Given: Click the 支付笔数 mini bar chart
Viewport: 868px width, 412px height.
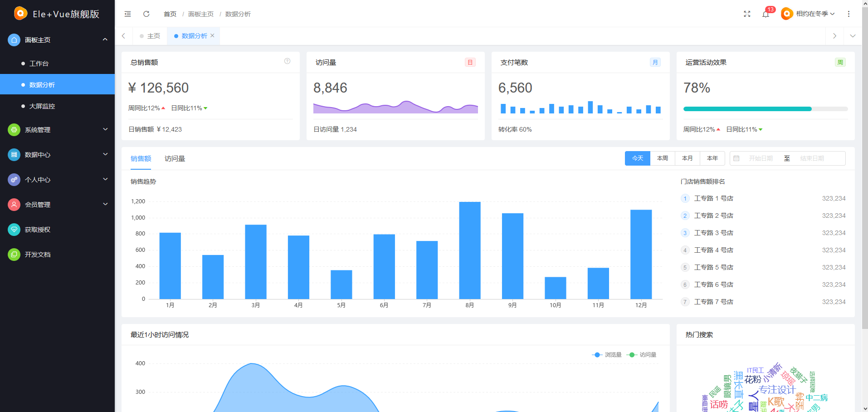Looking at the screenshot, I should pos(580,107).
